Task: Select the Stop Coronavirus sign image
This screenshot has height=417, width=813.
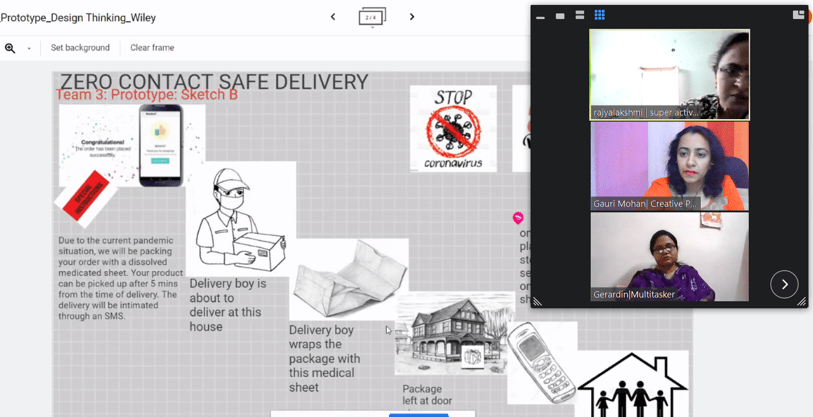Action: pyautogui.click(x=453, y=128)
